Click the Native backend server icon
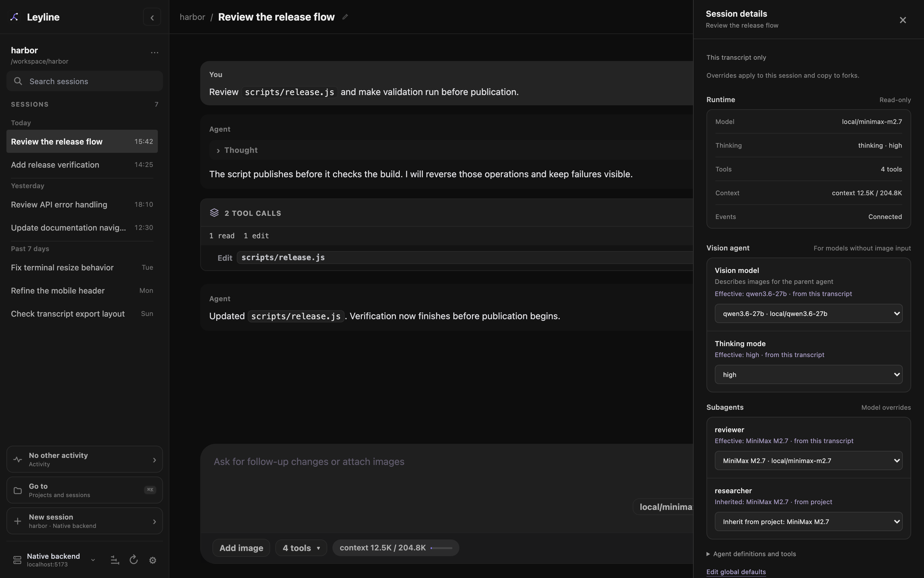924x578 pixels. coord(17,560)
